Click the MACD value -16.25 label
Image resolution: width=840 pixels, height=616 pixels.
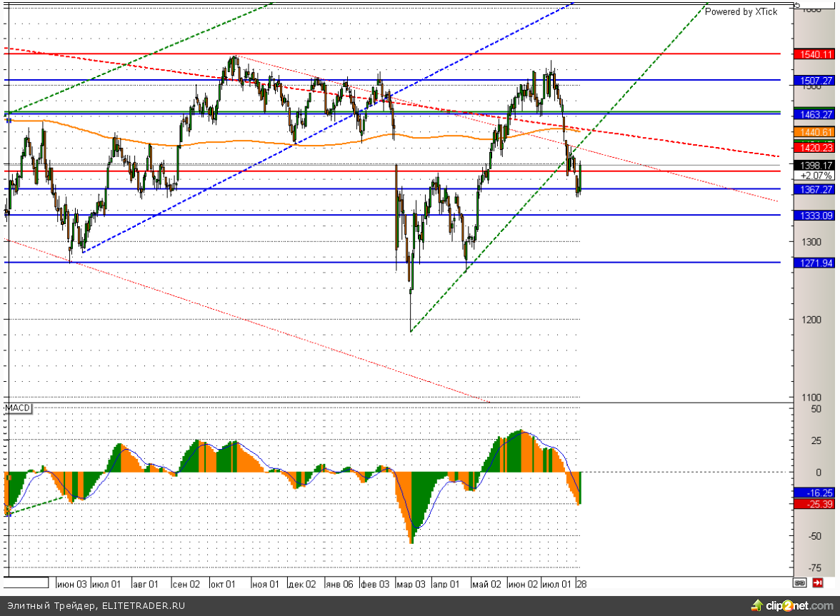click(x=814, y=493)
